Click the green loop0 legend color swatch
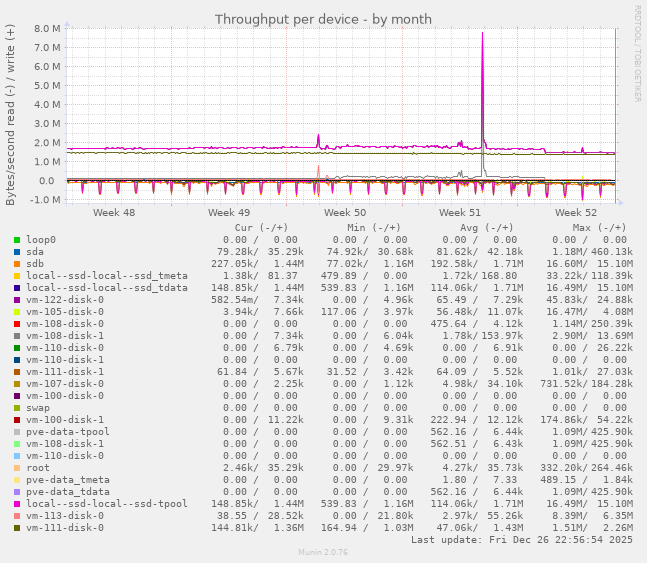 [x=17, y=240]
